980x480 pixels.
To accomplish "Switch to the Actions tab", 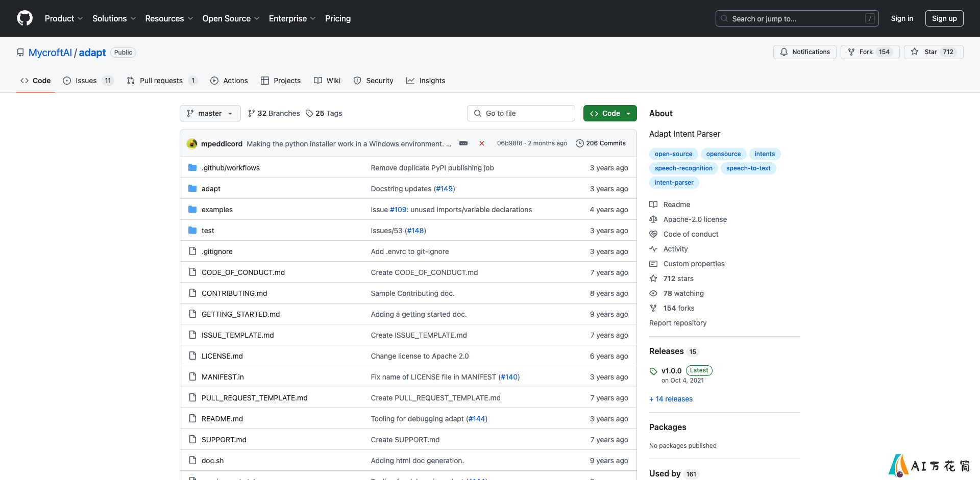I will click(x=229, y=81).
